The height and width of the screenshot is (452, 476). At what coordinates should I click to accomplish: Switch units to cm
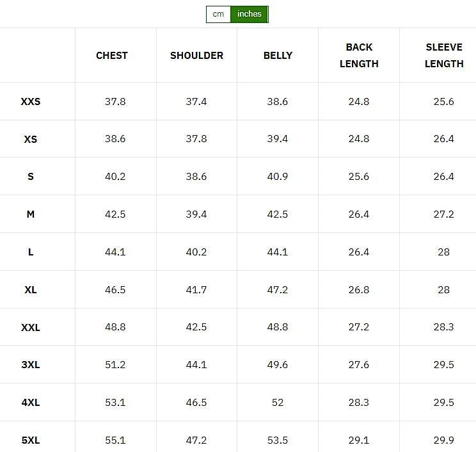[218, 14]
